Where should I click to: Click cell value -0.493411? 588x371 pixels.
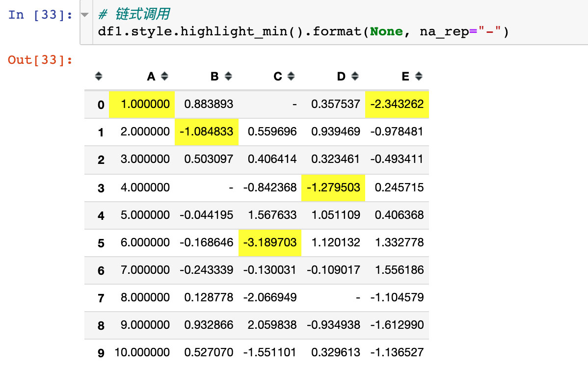(397, 159)
